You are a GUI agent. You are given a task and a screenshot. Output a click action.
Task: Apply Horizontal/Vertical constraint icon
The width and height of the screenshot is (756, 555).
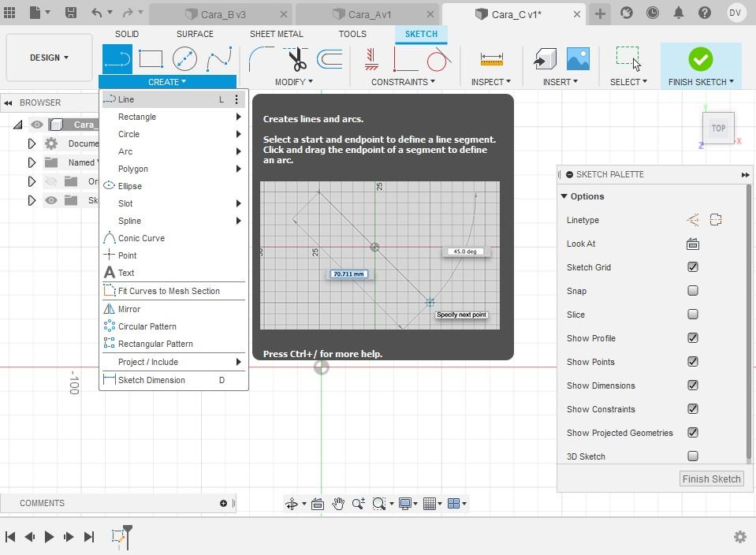click(371, 59)
